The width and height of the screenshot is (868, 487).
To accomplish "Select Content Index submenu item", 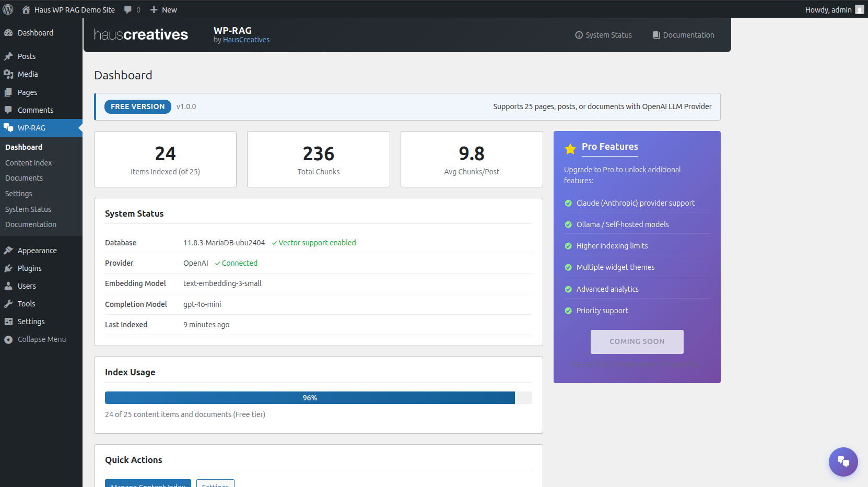I will tap(29, 163).
